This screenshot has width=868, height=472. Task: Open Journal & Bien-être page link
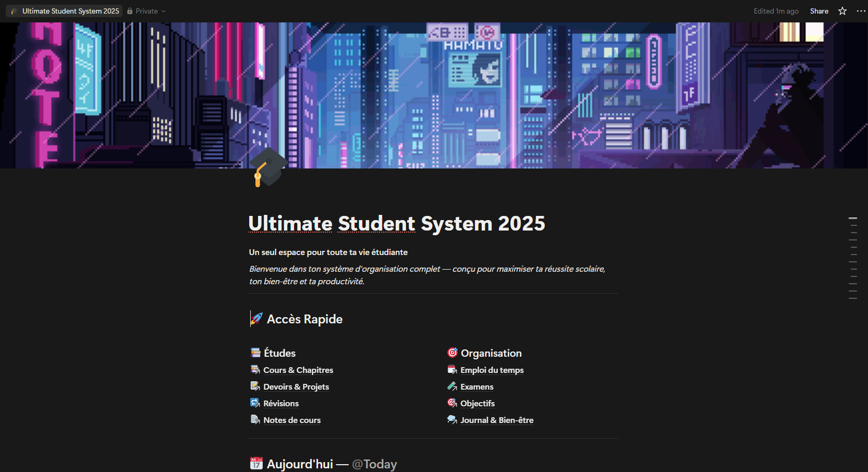click(x=497, y=420)
